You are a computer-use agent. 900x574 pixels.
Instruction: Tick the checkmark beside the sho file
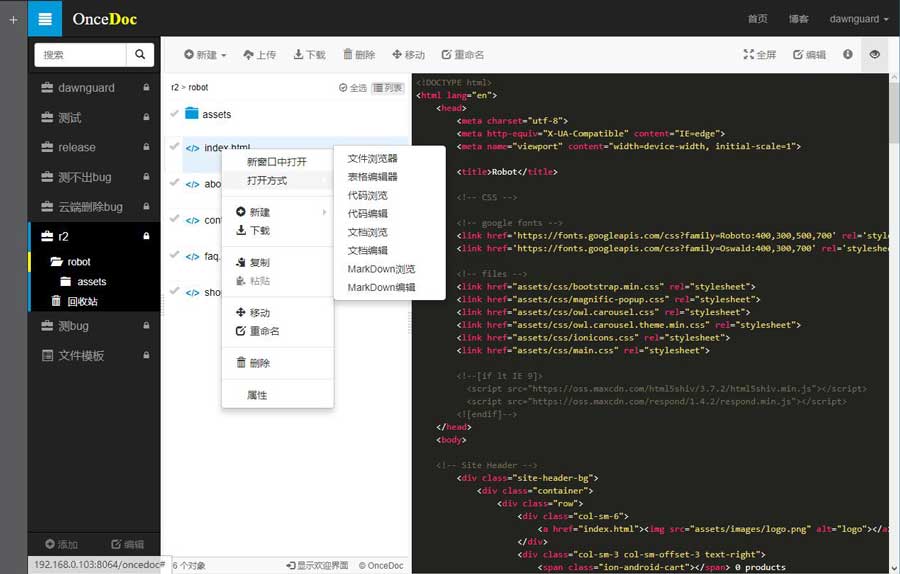pos(174,291)
